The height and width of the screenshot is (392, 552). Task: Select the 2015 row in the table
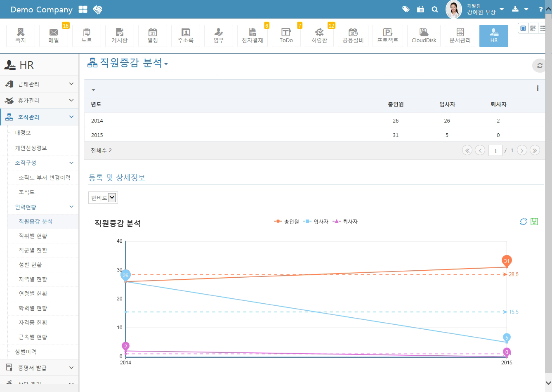[x=314, y=135]
